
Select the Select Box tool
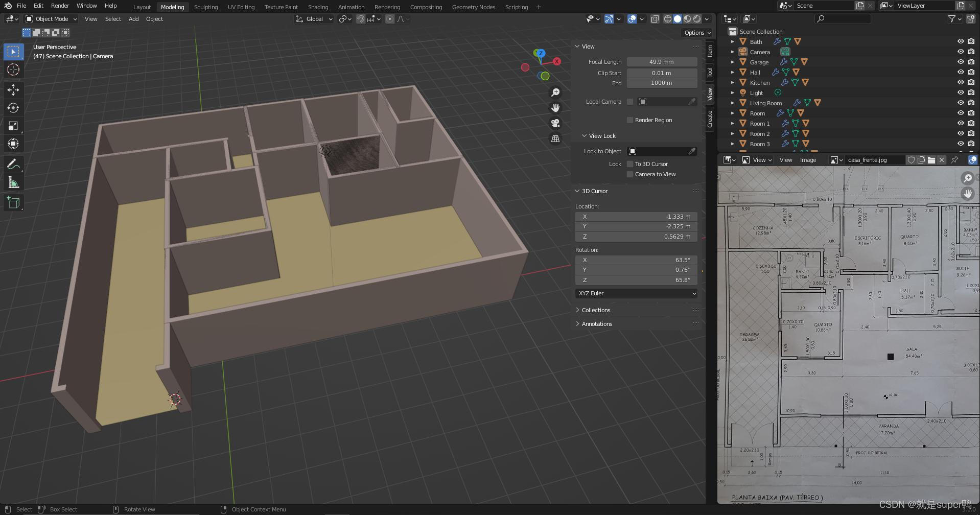coord(13,52)
